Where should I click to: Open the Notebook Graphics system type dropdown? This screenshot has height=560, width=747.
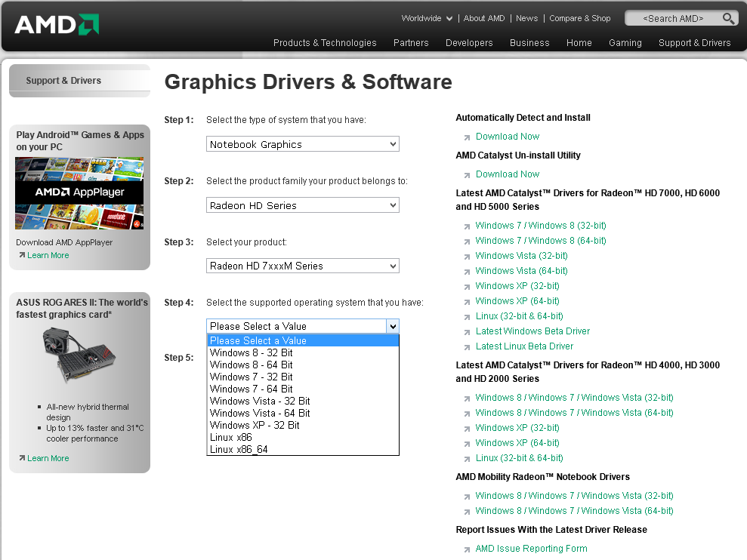tap(303, 144)
